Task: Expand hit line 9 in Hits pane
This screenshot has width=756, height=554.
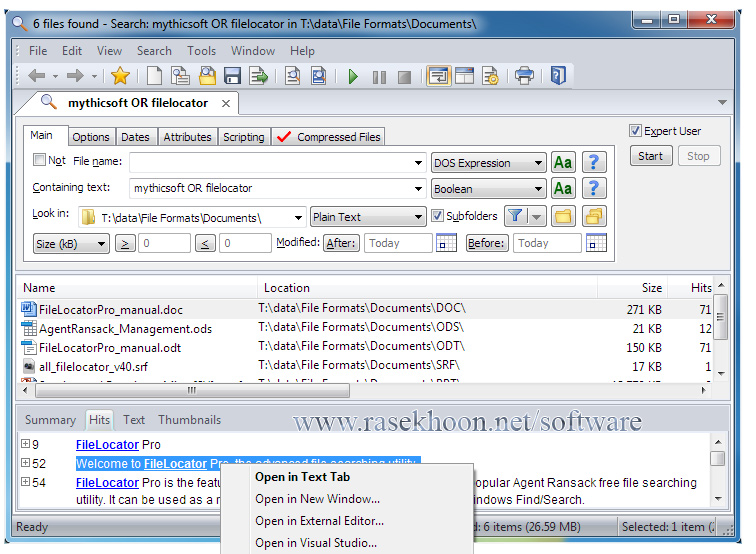Action: coord(26,444)
